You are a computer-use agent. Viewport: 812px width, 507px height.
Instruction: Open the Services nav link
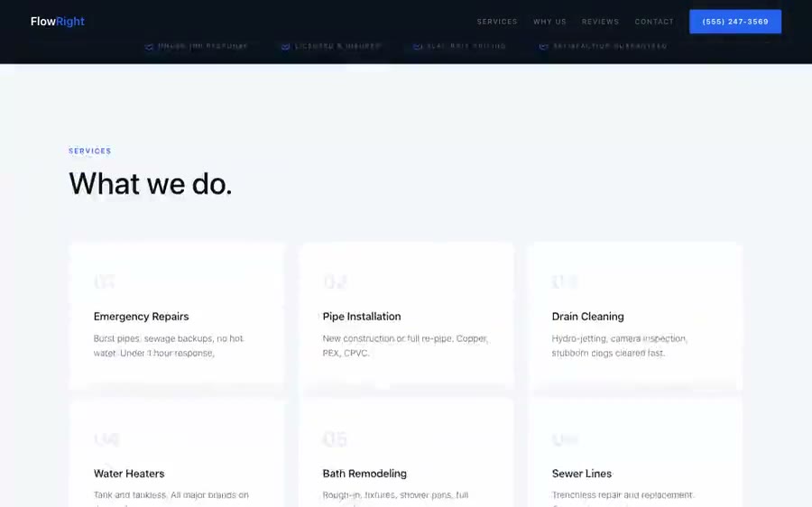(496, 22)
